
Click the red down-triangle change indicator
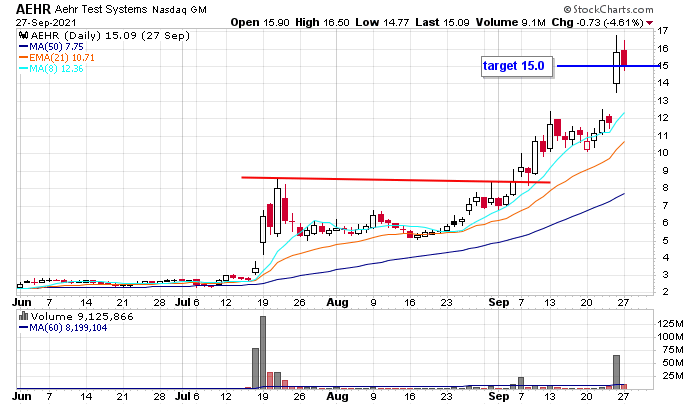(650, 23)
